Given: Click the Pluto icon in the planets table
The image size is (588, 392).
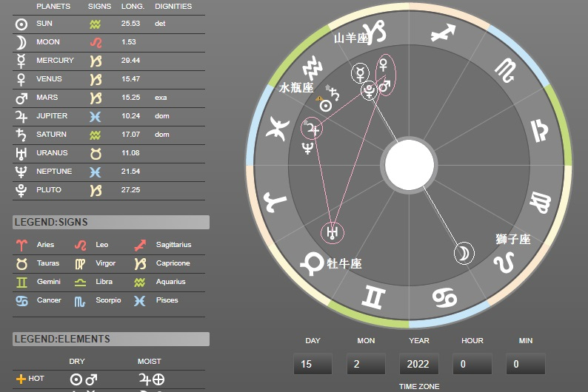Looking at the screenshot, I should [21, 190].
